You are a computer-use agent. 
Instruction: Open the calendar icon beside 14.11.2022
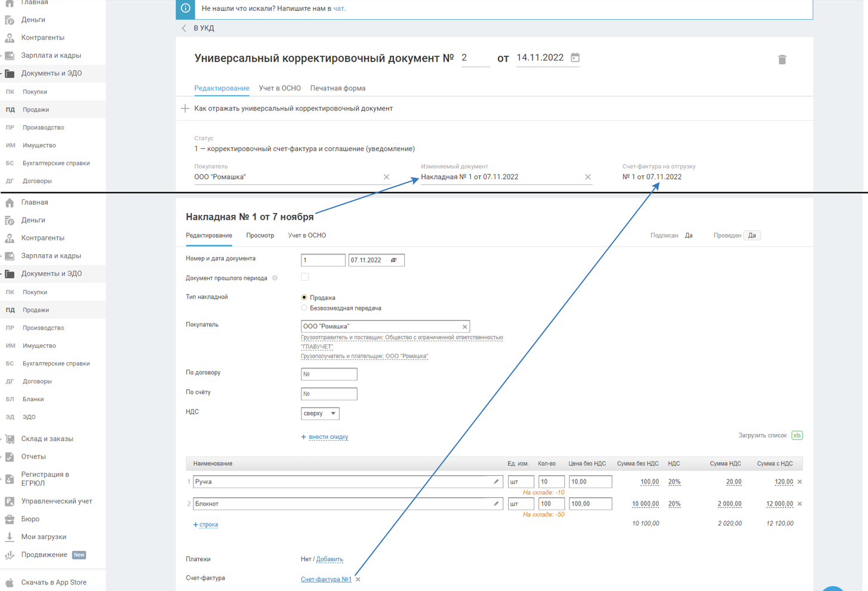pos(575,58)
